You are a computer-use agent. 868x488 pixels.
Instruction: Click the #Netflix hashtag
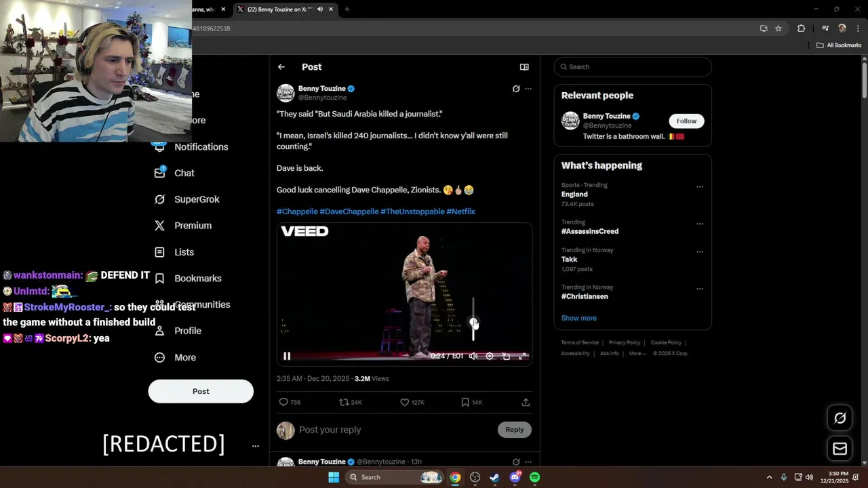tap(461, 211)
